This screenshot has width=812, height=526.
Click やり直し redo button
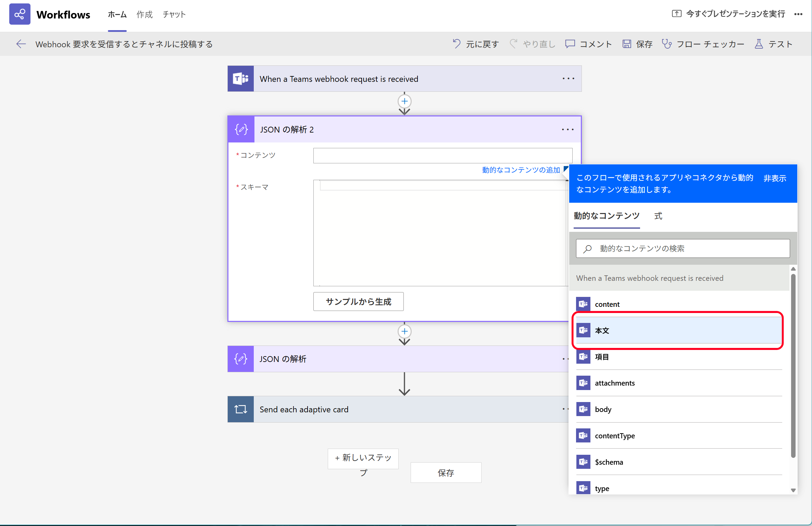[x=532, y=44]
